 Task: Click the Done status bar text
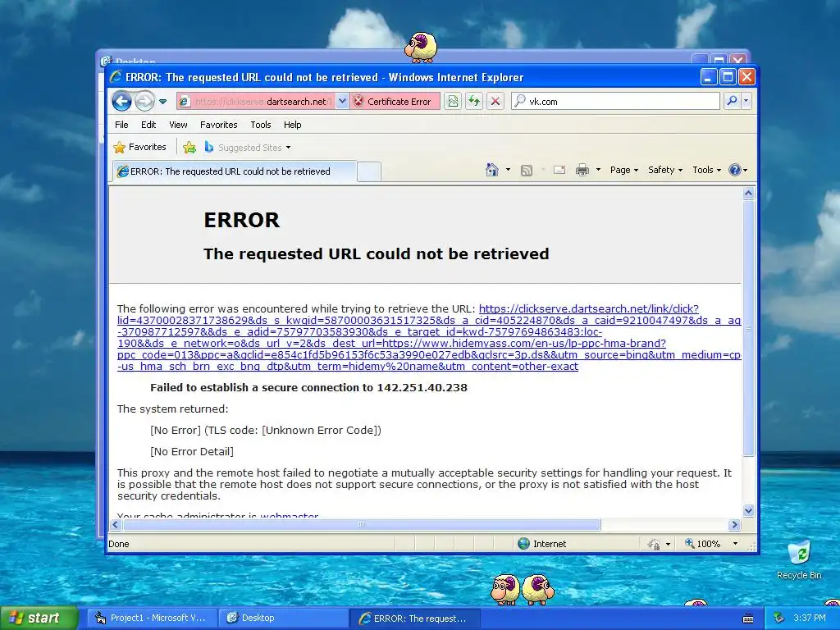(x=119, y=544)
